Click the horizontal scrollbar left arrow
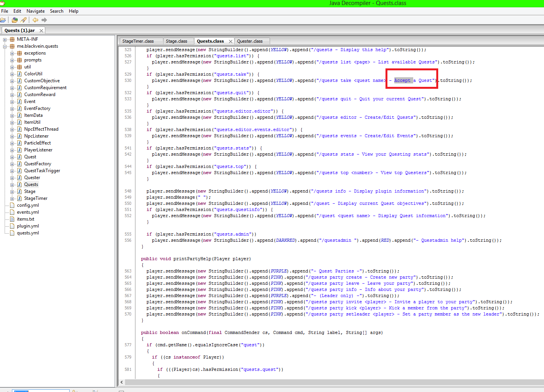Image resolution: width=544 pixels, height=392 pixels. click(122, 382)
